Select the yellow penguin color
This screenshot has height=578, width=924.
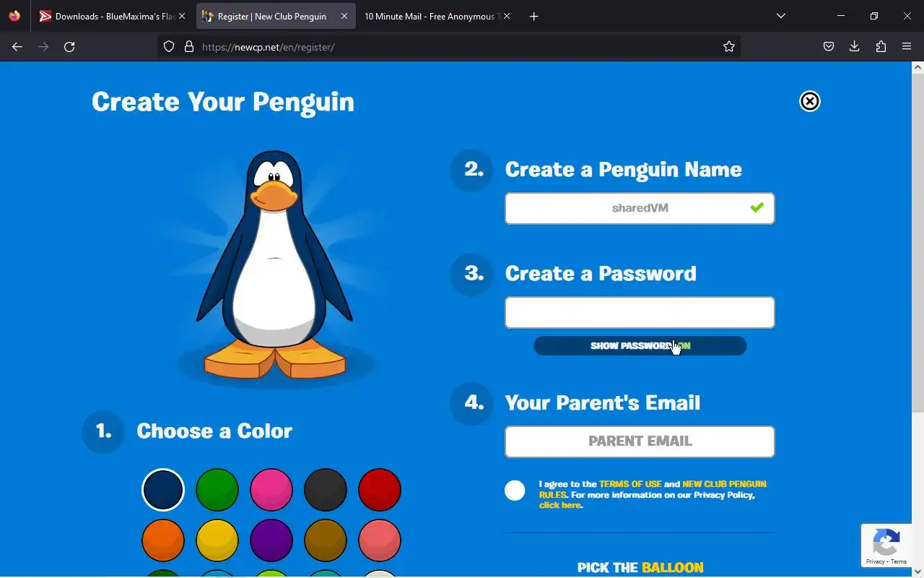coord(217,540)
